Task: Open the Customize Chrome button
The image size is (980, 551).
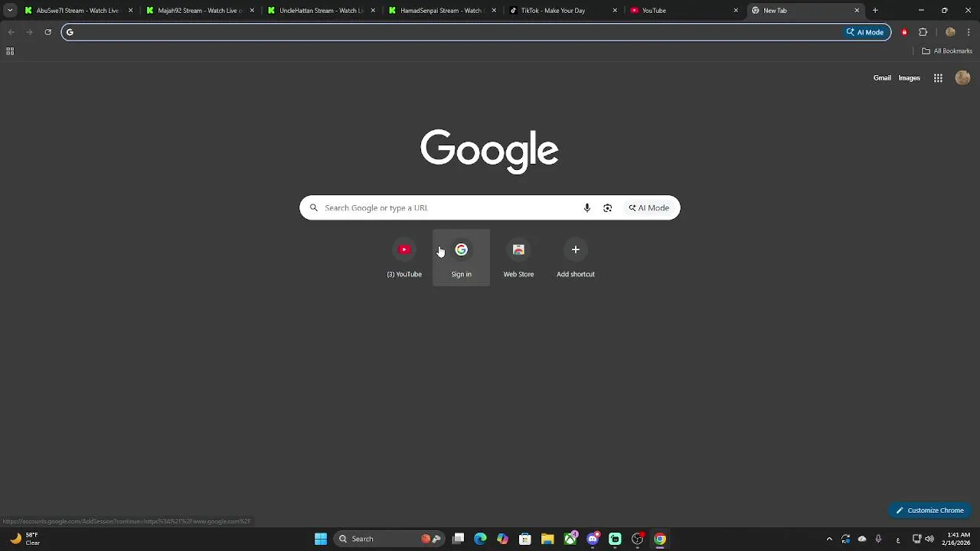Action: pyautogui.click(x=930, y=510)
